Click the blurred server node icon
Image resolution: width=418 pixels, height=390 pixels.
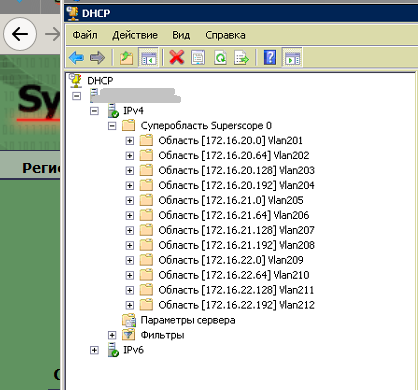click(x=94, y=95)
